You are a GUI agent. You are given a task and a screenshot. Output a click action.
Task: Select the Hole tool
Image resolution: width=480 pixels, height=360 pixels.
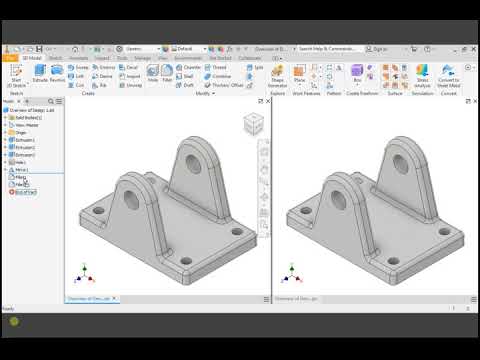[153, 74]
